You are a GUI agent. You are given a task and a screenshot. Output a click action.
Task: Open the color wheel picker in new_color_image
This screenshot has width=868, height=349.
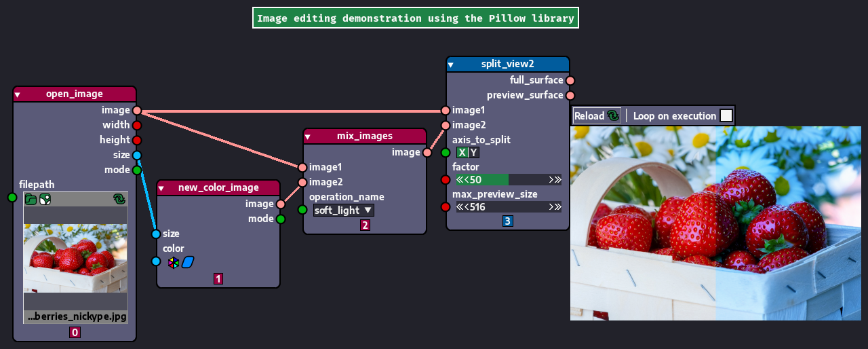click(174, 262)
